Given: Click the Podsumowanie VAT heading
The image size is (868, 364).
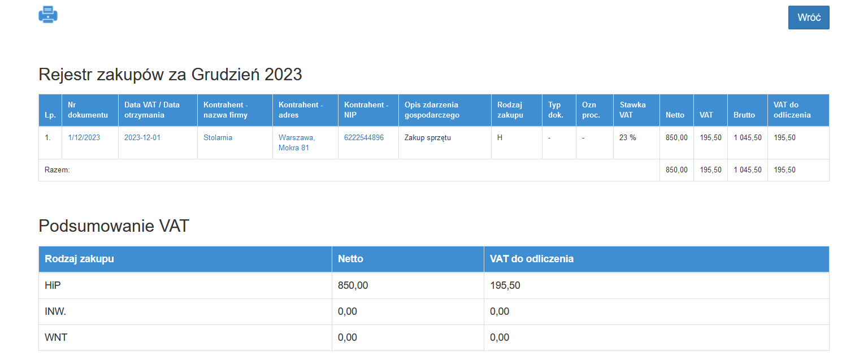Looking at the screenshot, I should [114, 226].
